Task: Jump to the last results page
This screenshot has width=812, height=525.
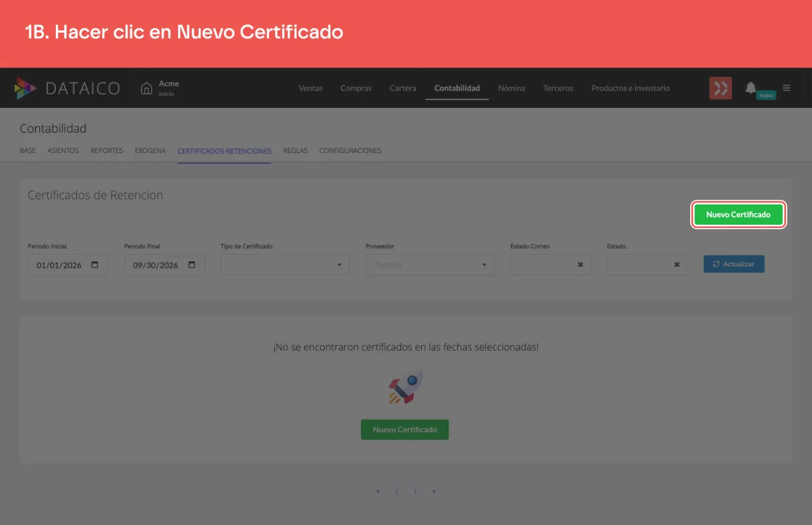Action: click(x=434, y=491)
